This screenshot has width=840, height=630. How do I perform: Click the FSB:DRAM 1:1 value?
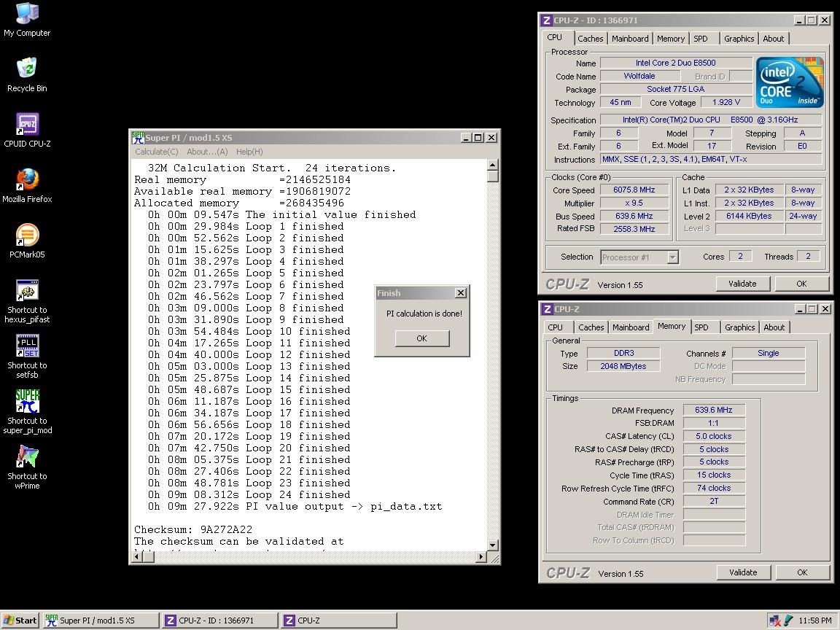714,423
